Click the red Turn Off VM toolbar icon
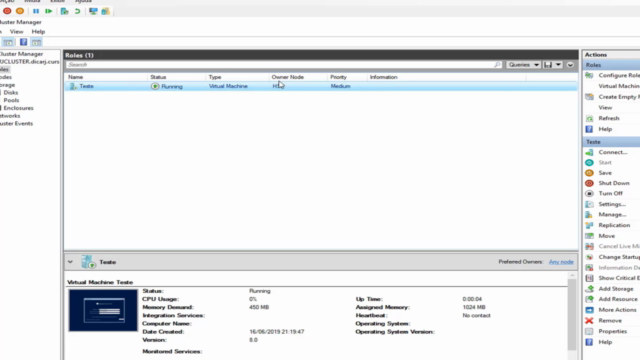This screenshot has width=640, height=360. point(7,11)
